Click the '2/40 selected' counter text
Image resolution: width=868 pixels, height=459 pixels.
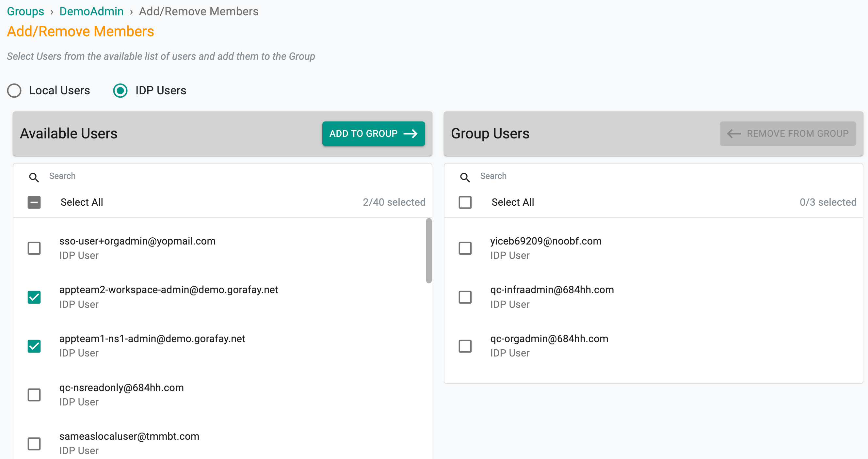click(x=394, y=202)
